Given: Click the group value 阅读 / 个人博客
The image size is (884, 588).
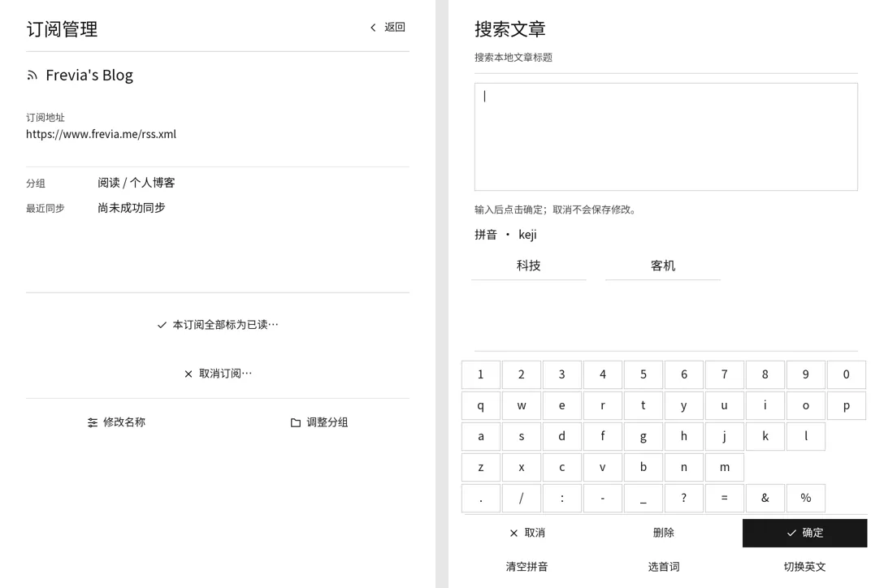Looking at the screenshot, I should (x=136, y=183).
